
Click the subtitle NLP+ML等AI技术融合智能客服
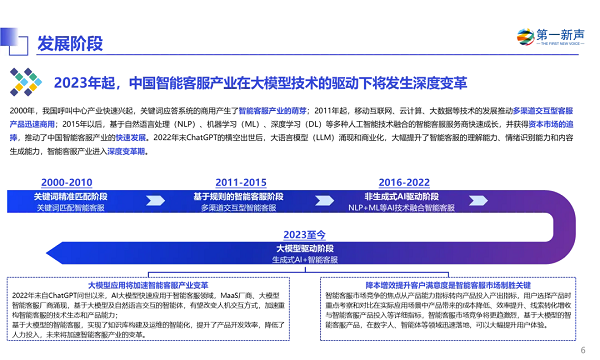click(x=401, y=208)
